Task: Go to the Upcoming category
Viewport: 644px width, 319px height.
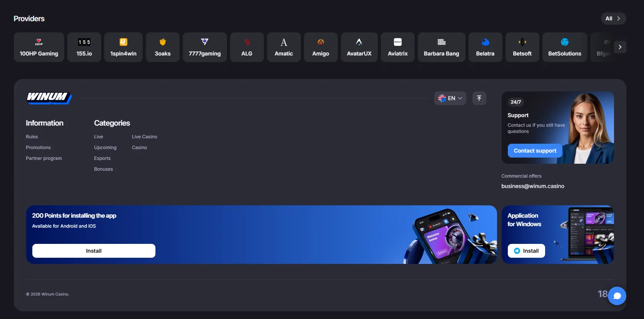Action: pos(105,148)
